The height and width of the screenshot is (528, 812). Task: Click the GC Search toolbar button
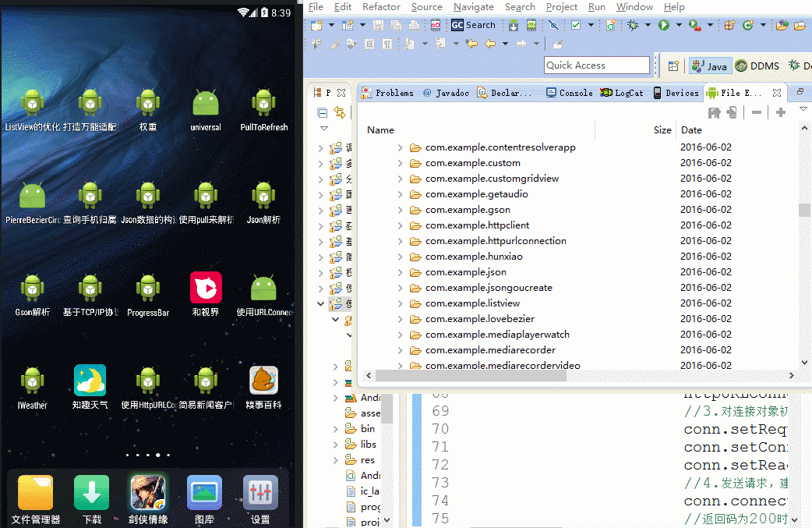click(x=473, y=25)
